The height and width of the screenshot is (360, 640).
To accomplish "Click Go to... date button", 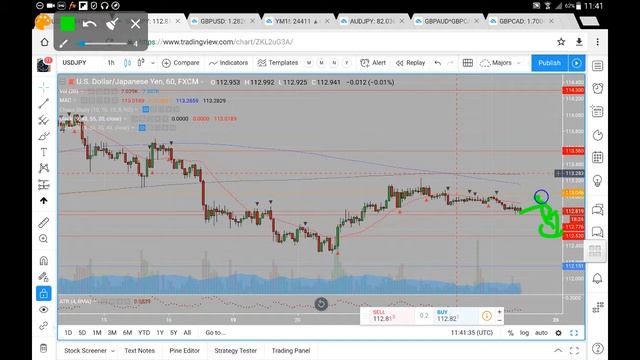I will point(216,333).
